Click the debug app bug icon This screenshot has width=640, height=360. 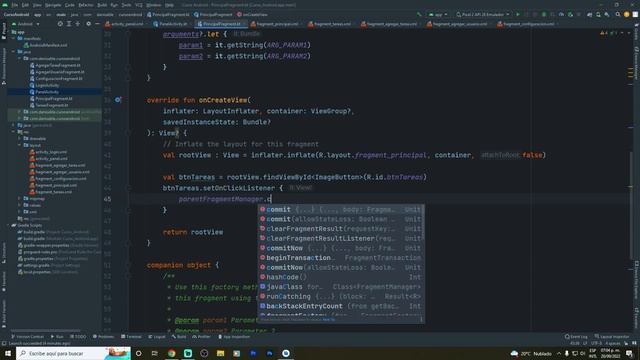pyautogui.click(x=544, y=14)
